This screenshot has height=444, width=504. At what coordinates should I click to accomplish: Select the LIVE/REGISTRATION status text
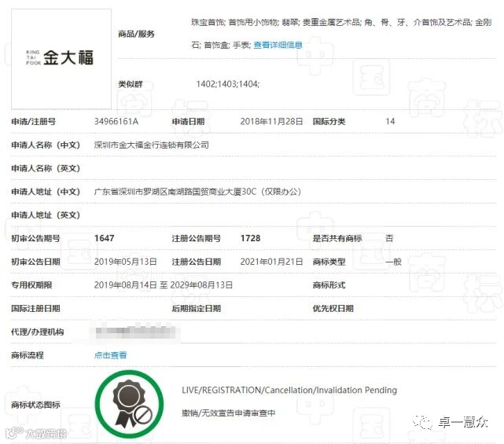289,390
